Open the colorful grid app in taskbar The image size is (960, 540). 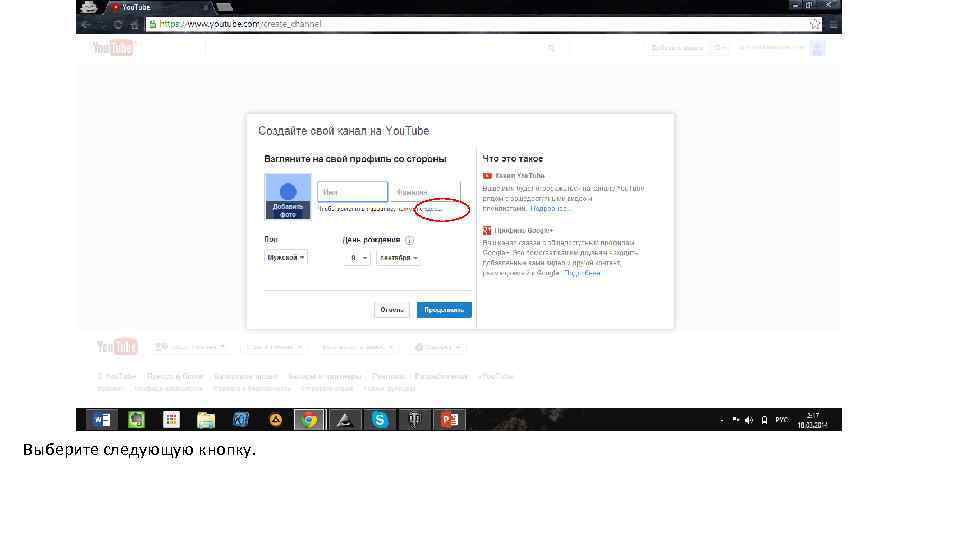point(171,419)
